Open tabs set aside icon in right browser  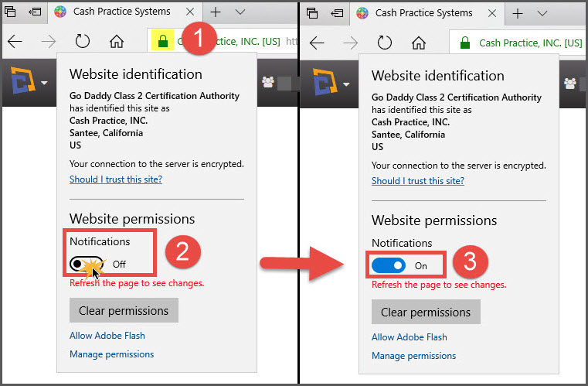[312, 13]
